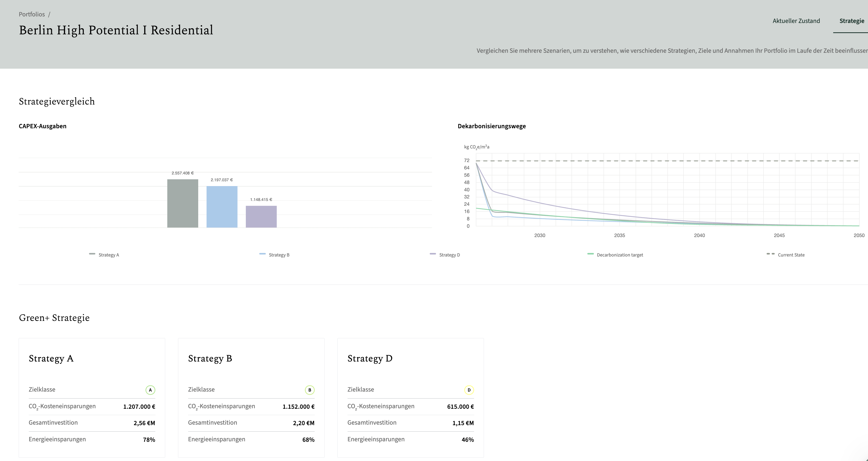Toggle Strategy B series in chart legend

(x=274, y=255)
